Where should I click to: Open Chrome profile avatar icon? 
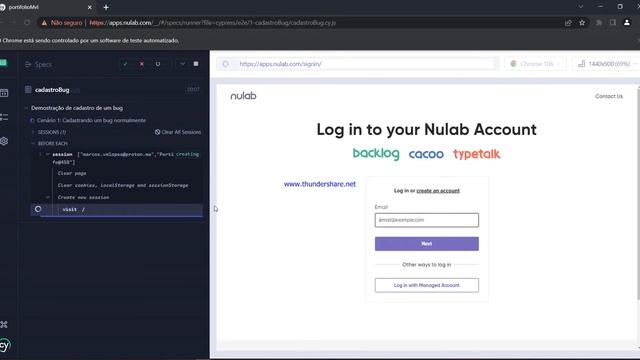(627, 23)
